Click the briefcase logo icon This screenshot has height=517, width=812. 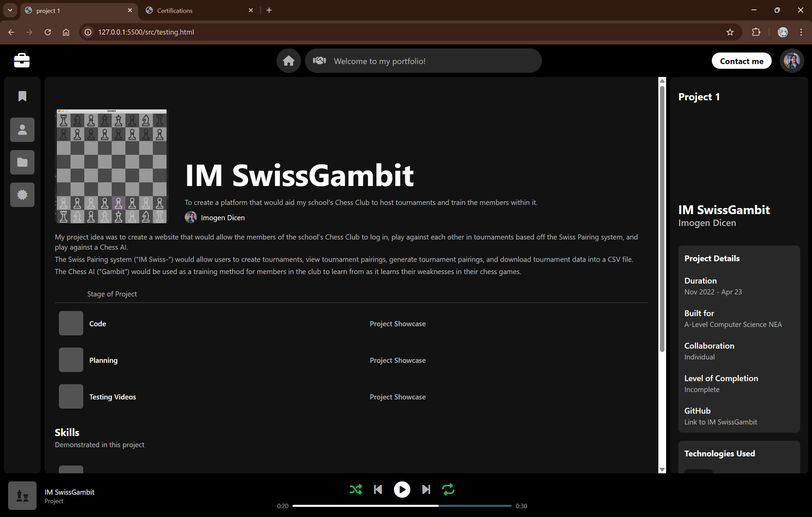tap(22, 61)
